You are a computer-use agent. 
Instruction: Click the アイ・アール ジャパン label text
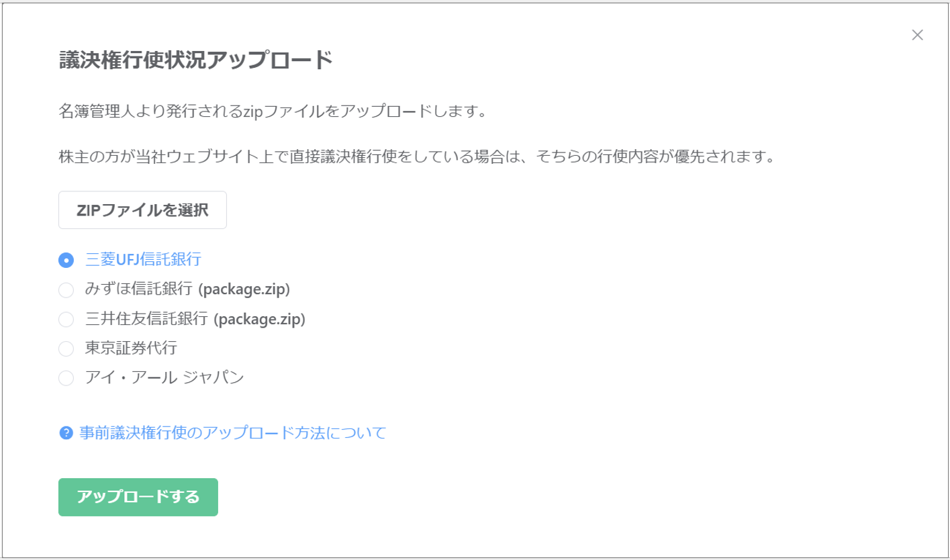tap(164, 378)
